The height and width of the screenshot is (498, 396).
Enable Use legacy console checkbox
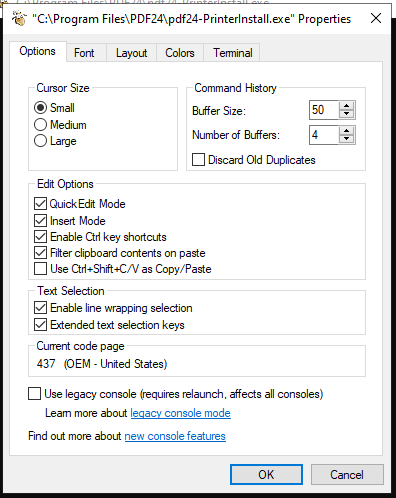point(34,394)
